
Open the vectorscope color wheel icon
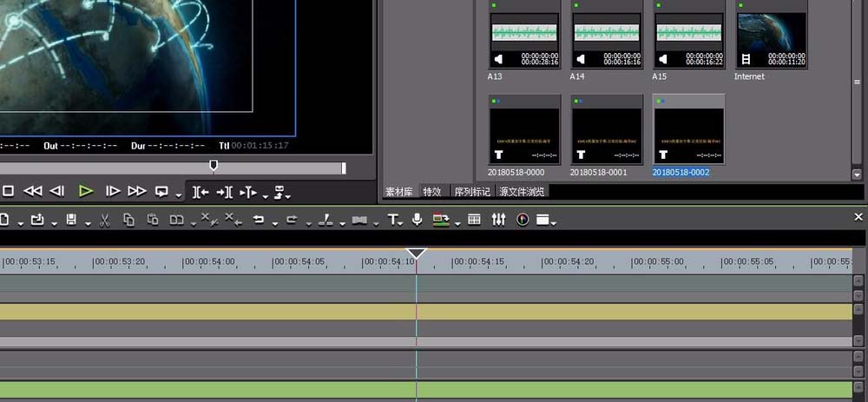pyautogui.click(x=523, y=220)
